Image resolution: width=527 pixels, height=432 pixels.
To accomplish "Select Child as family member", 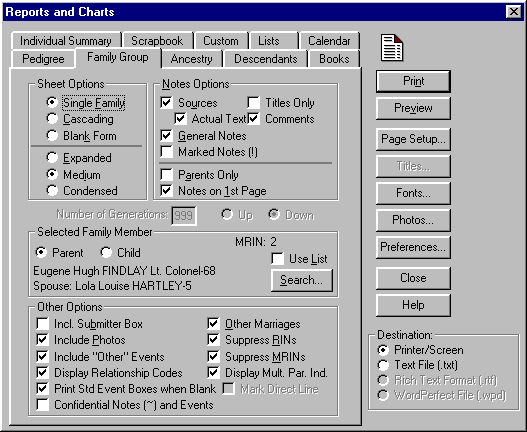I will (x=106, y=252).
